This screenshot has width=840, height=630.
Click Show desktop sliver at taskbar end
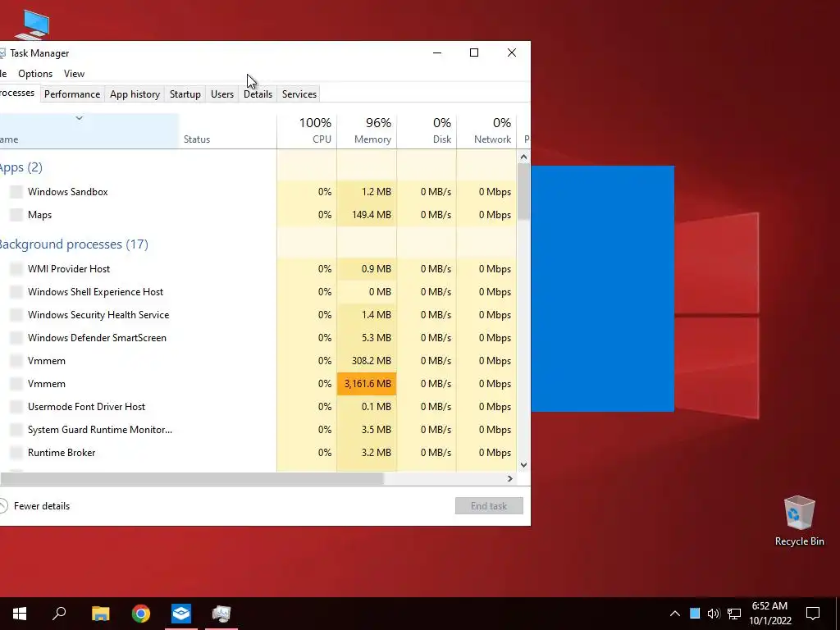(x=838, y=614)
